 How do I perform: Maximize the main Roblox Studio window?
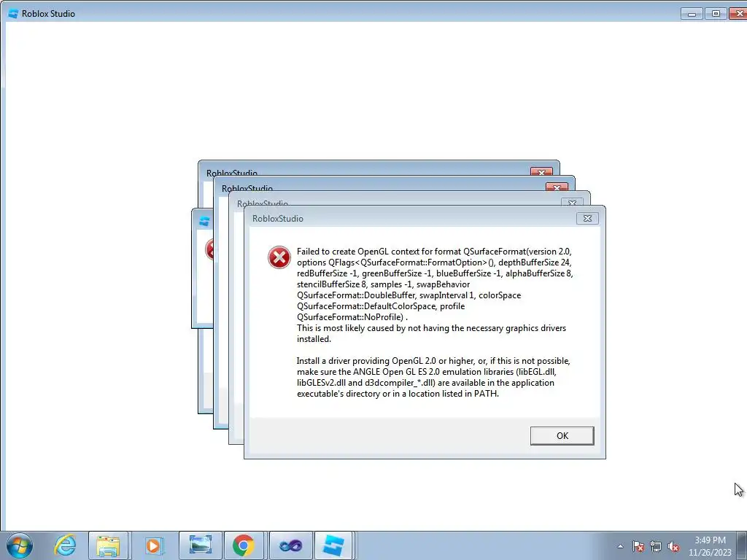coord(716,14)
